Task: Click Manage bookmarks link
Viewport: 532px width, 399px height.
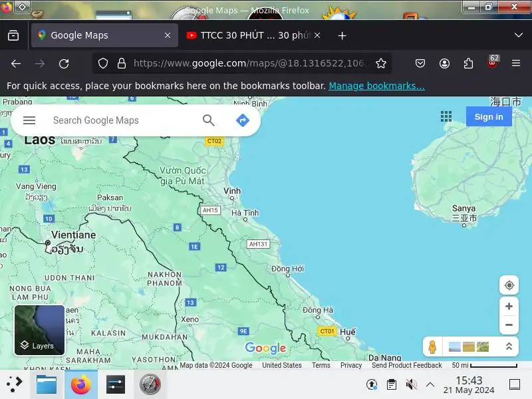Action: 376,86
